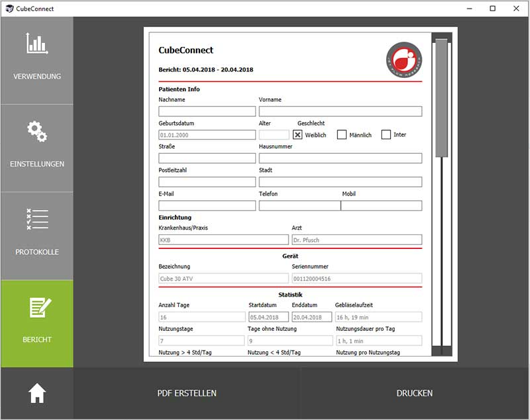Image resolution: width=530 pixels, height=420 pixels.
Task: Click the red logo in report header
Action: [x=404, y=59]
